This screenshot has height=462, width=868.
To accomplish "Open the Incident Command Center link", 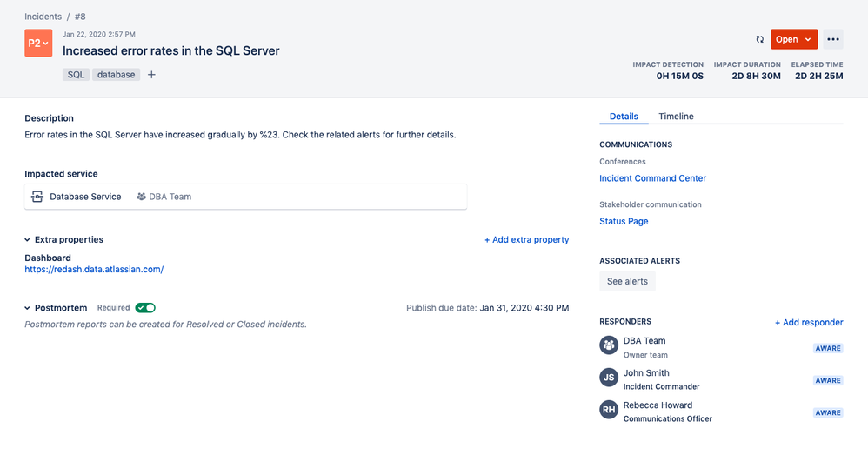I will point(652,178).
